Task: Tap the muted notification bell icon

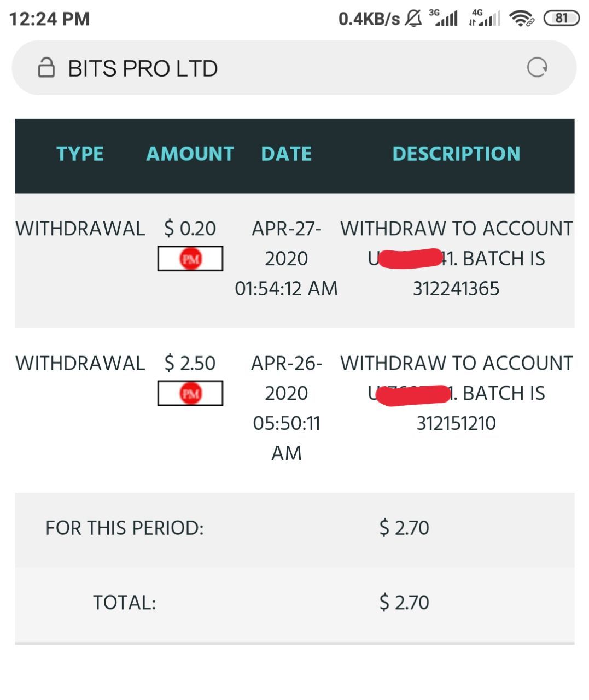Action: 413,19
